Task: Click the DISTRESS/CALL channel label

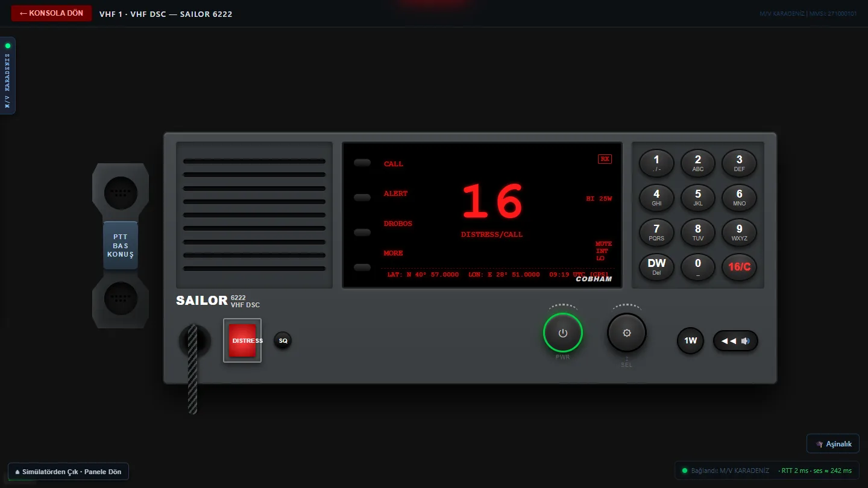Action: [492, 234]
